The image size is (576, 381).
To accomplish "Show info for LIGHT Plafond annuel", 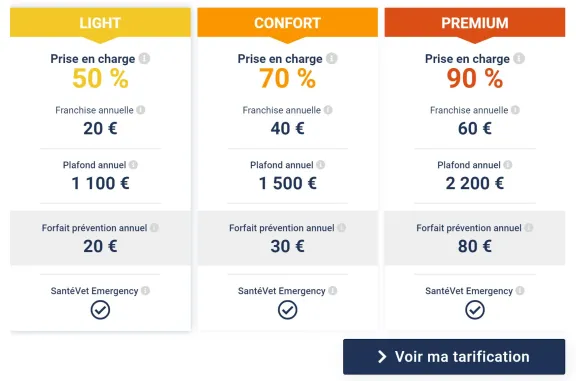I will [x=133, y=165].
